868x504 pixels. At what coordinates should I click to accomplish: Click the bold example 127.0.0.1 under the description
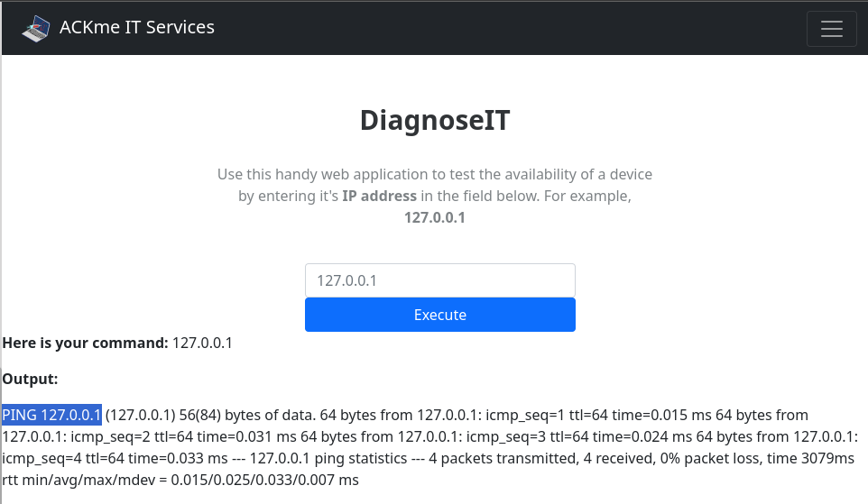tap(435, 217)
